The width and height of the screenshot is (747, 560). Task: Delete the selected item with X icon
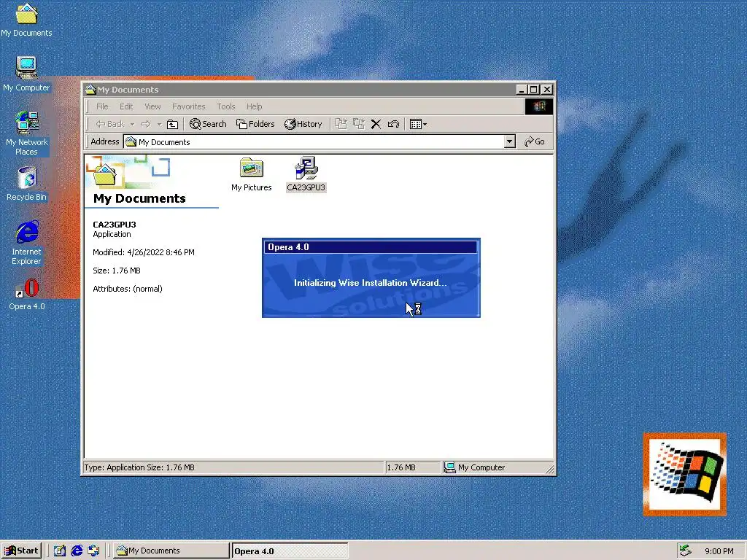[x=376, y=124]
